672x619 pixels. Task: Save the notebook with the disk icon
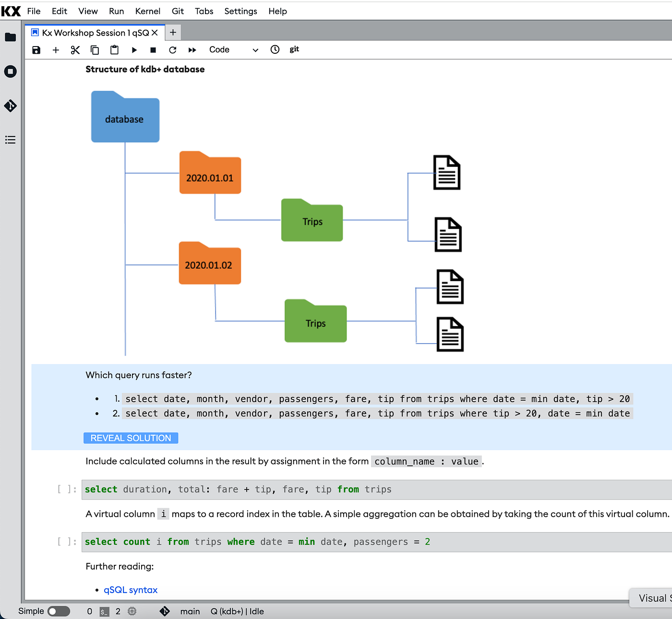click(36, 50)
